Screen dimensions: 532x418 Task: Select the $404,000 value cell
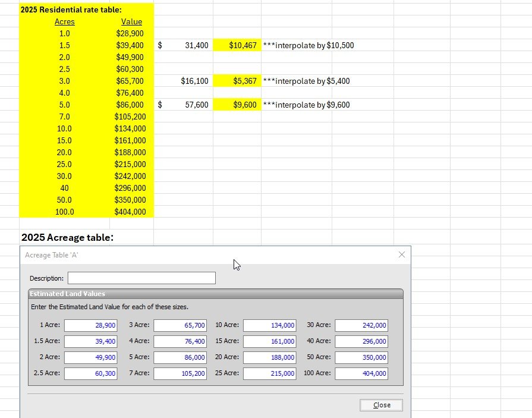[x=130, y=212]
